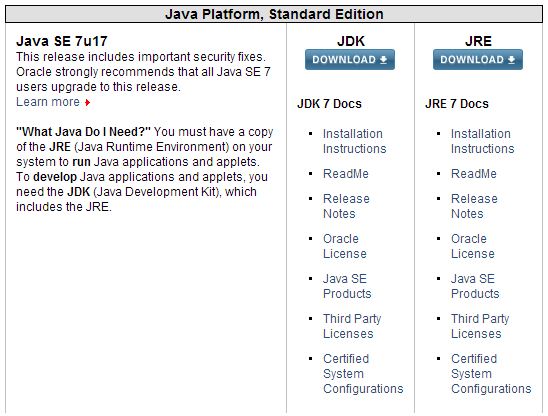Click the red arrow next to Learn more
The height and width of the screenshot is (416, 548).
pyautogui.click(x=87, y=102)
